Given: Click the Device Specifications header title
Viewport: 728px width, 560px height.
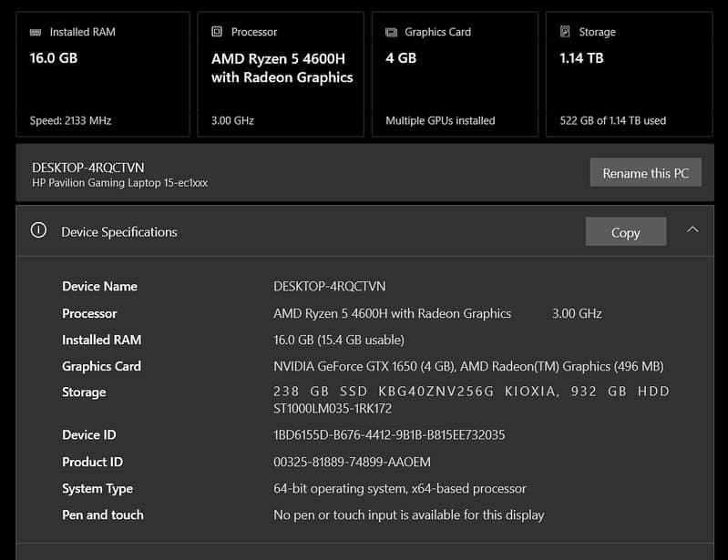Looking at the screenshot, I should point(118,232).
